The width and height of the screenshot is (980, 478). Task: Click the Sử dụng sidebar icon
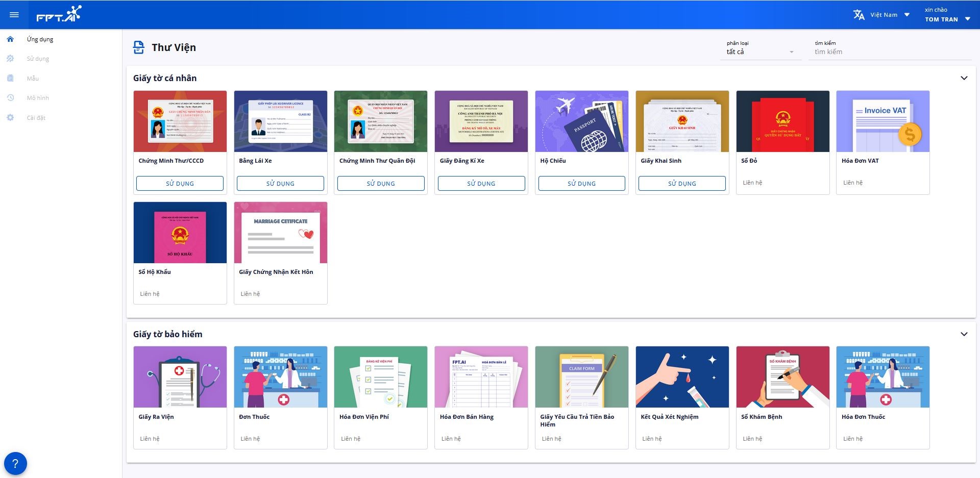[x=10, y=59]
